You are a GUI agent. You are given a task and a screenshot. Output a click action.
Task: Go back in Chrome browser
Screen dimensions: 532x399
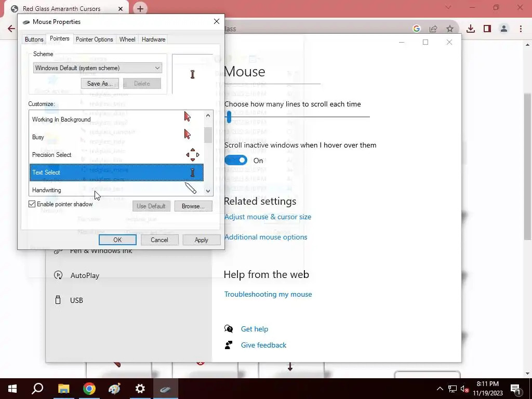(x=11, y=29)
